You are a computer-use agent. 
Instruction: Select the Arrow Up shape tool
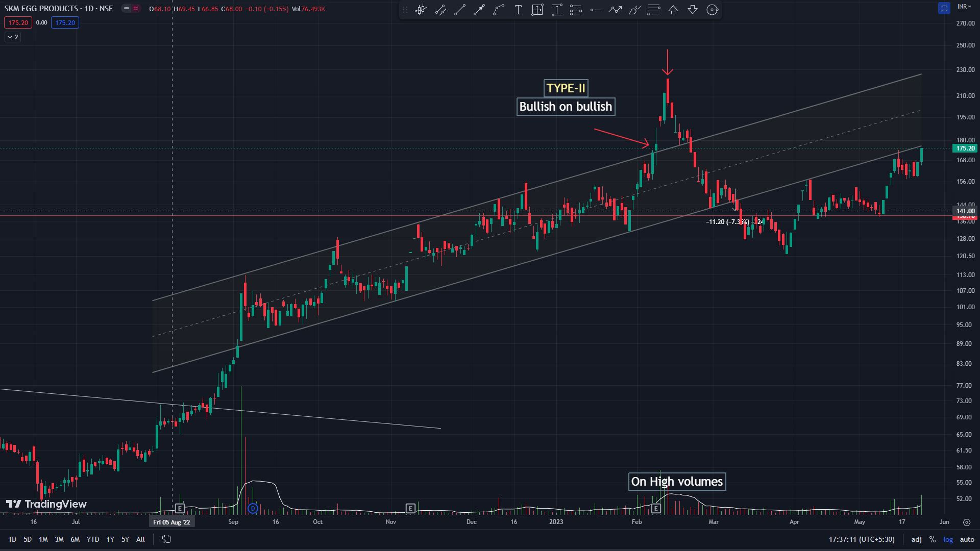[673, 10]
